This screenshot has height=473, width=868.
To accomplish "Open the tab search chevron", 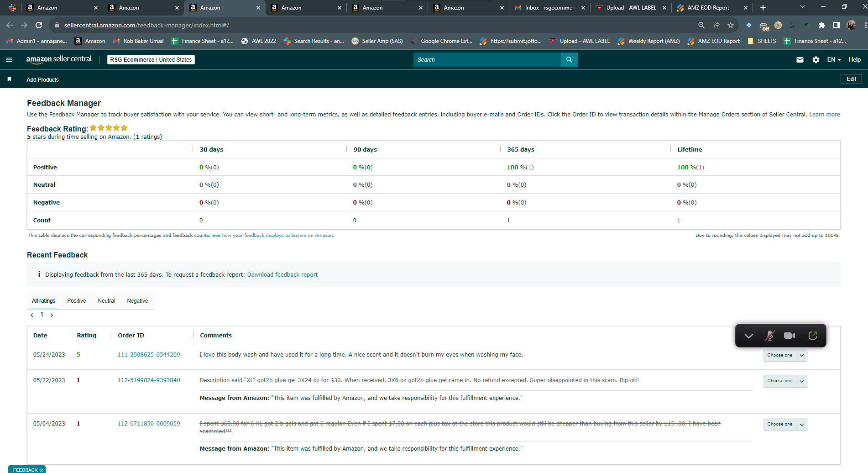I will tap(802, 7).
